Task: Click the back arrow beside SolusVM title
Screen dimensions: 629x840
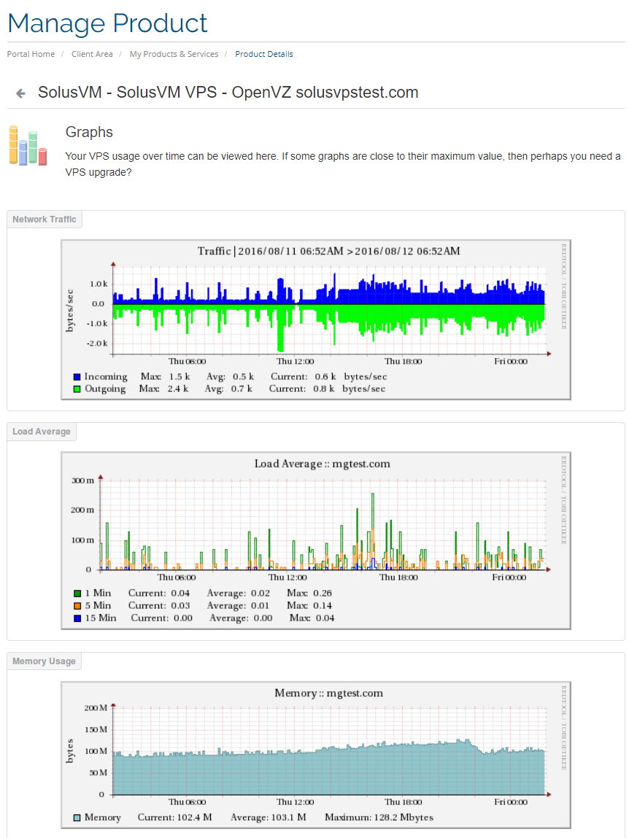Action: (21, 93)
